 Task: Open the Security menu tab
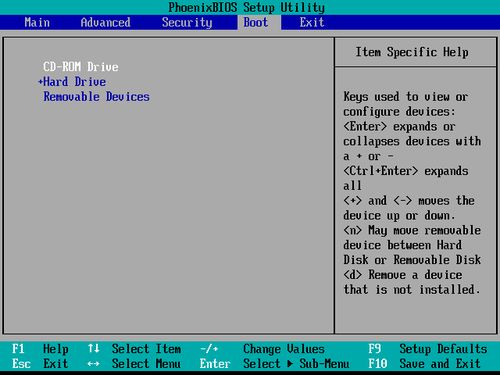(187, 22)
